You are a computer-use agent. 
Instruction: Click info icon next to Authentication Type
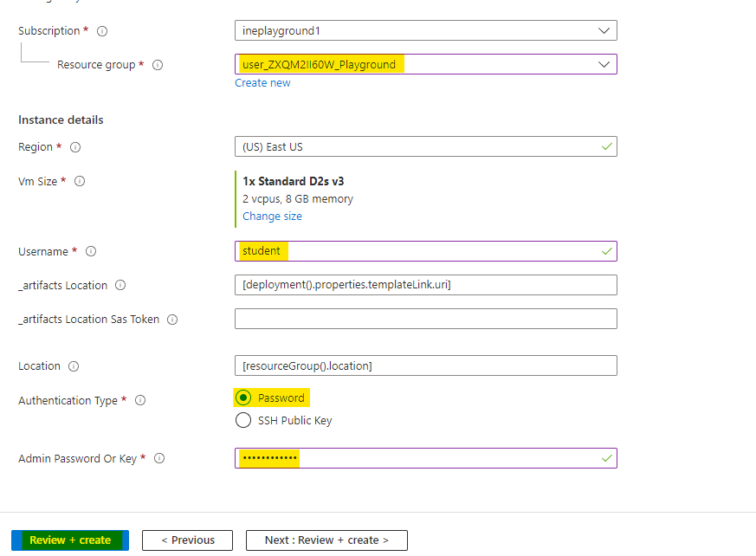coord(140,401)
